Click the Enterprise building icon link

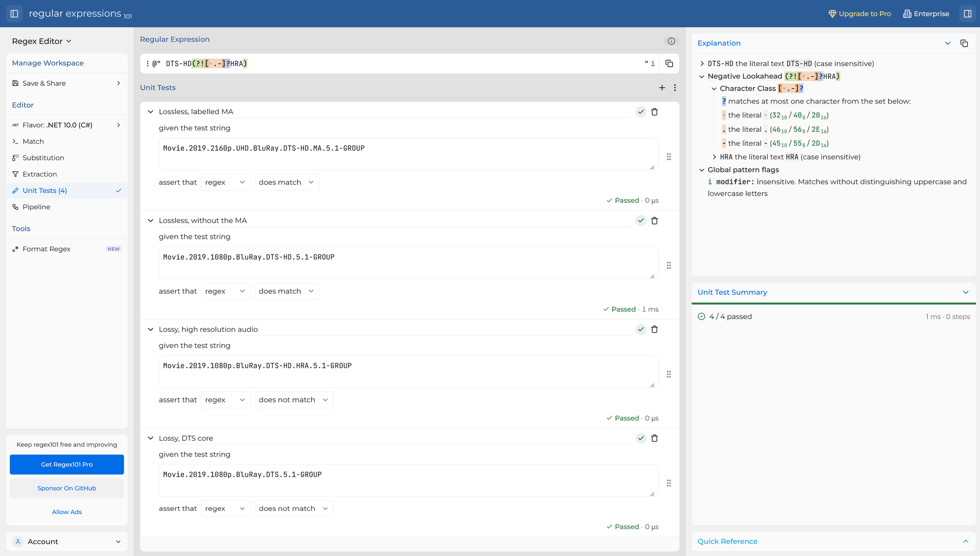pyautogui.click(x=926, y=14)
